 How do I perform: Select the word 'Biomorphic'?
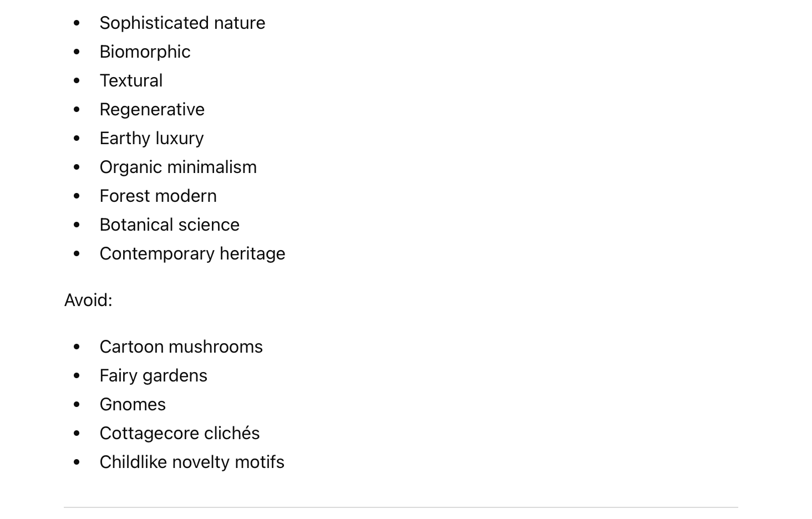145,52
